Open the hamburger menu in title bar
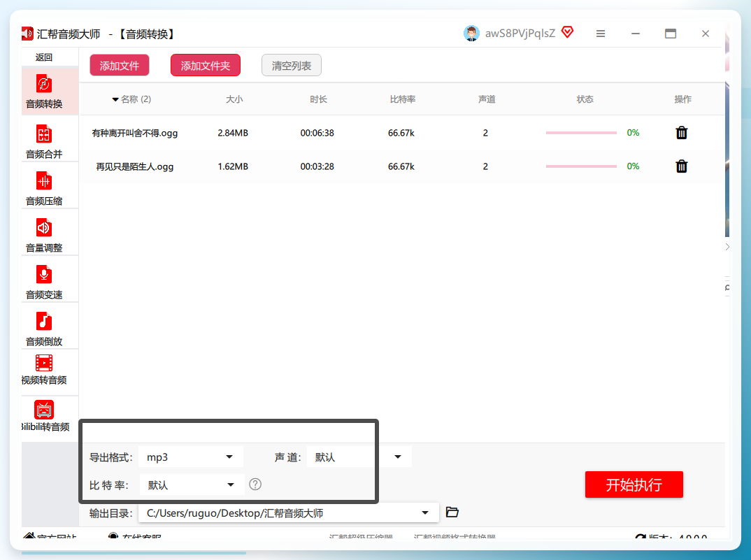 [x=601, y=34]
